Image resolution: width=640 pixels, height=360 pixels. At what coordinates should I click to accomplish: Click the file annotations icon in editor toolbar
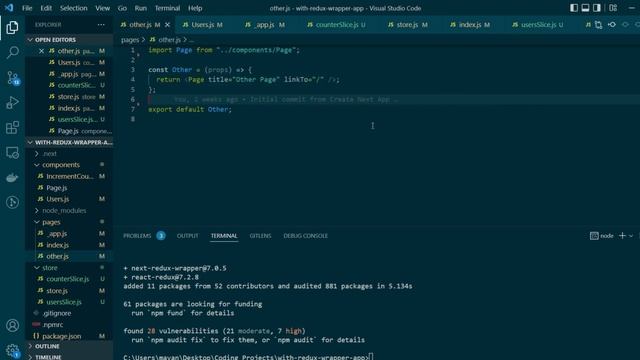[612, 25]
